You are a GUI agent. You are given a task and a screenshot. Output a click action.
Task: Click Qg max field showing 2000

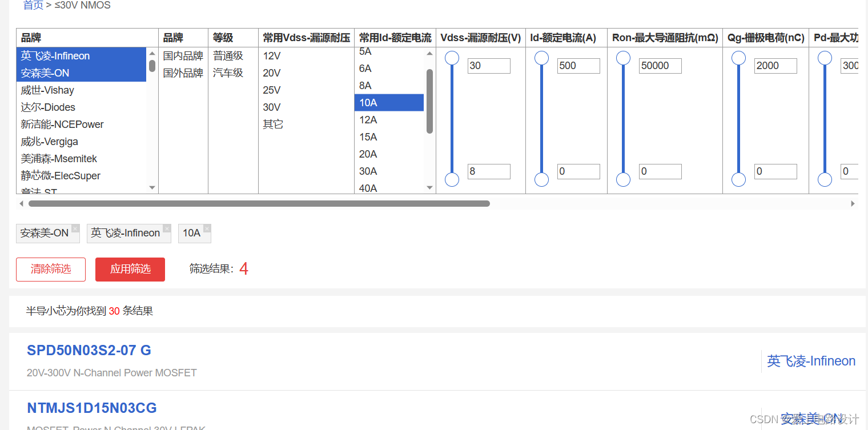coord(775,66)
